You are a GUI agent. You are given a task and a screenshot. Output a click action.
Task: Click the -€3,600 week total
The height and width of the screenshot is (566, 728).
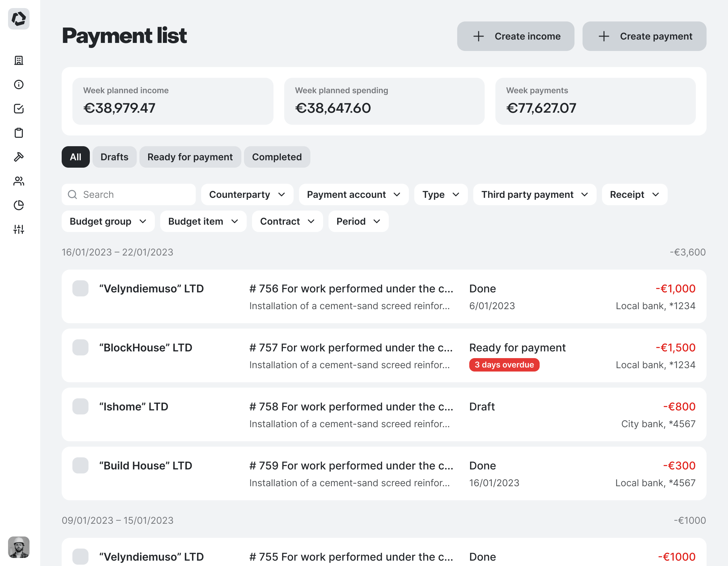[x=688, y=252]
